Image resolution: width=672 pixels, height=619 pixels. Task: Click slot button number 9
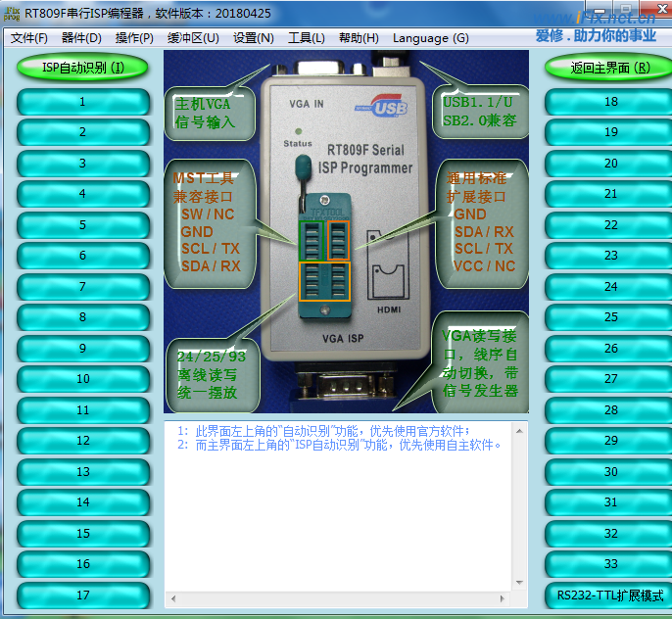pyautogui.click(x=83, y=349)
